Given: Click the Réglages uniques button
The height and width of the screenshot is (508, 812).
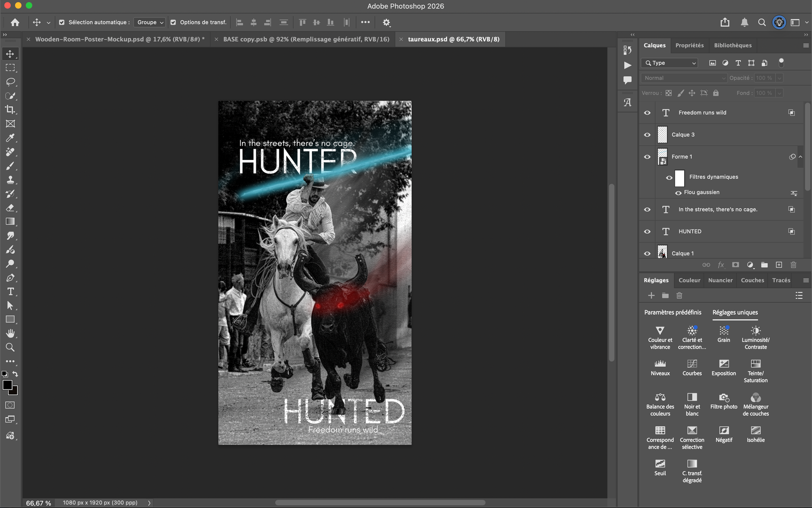Looking at the screenshot, I should 735,312.
